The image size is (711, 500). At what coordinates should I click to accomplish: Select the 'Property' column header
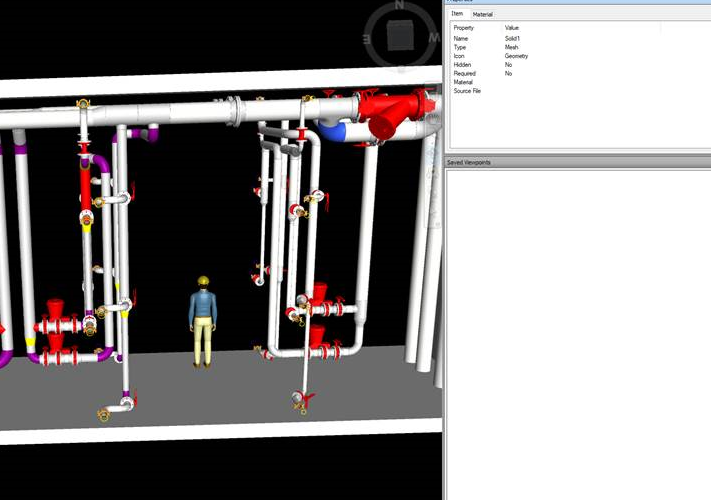[x=463, y=28]
